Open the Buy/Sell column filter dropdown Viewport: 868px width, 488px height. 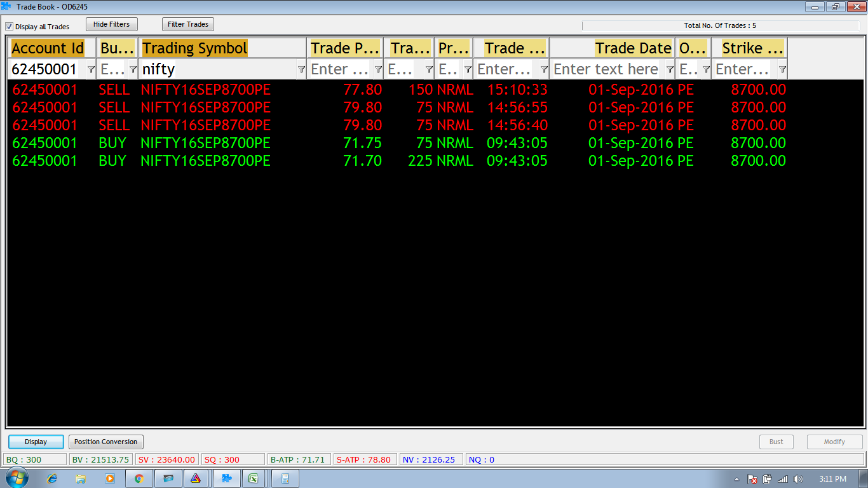coord(133,69)
